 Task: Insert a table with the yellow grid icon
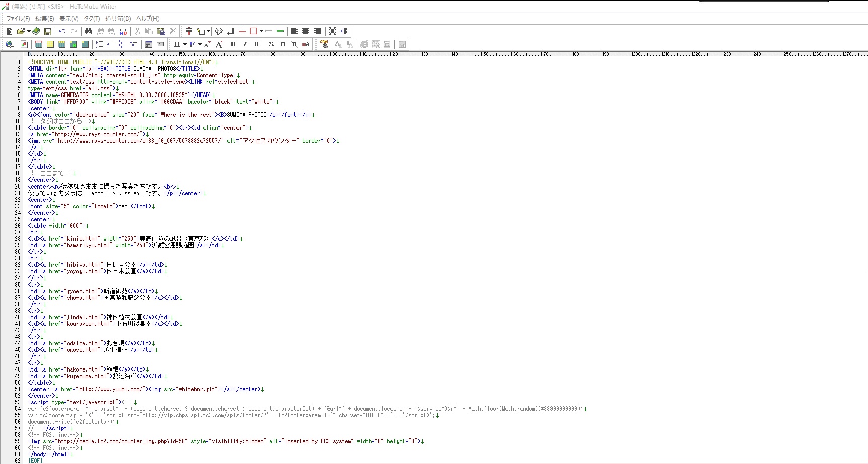(50, 44)
